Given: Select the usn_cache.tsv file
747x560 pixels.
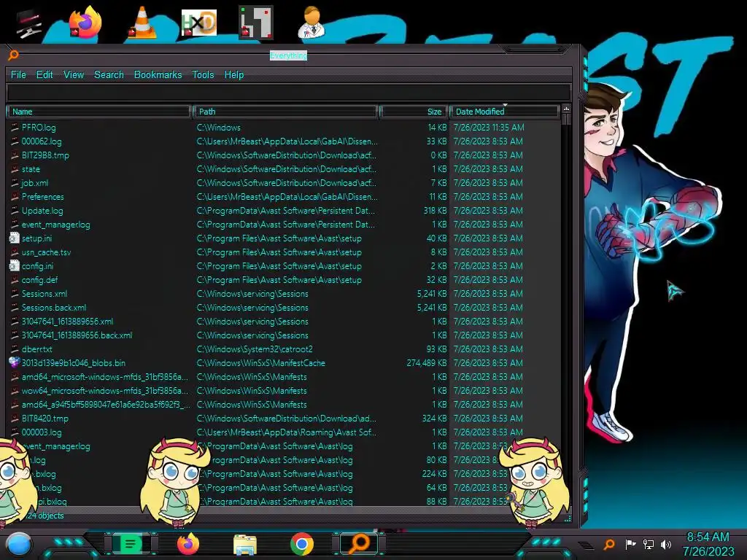Looking at the screenshot, I should click(46, 252).
